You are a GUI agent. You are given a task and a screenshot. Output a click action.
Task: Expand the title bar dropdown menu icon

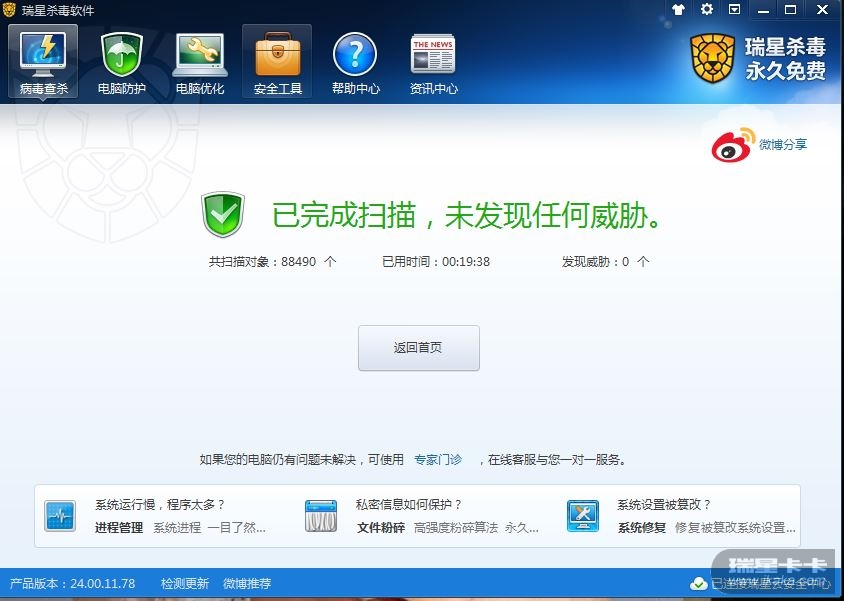[734, 9]
